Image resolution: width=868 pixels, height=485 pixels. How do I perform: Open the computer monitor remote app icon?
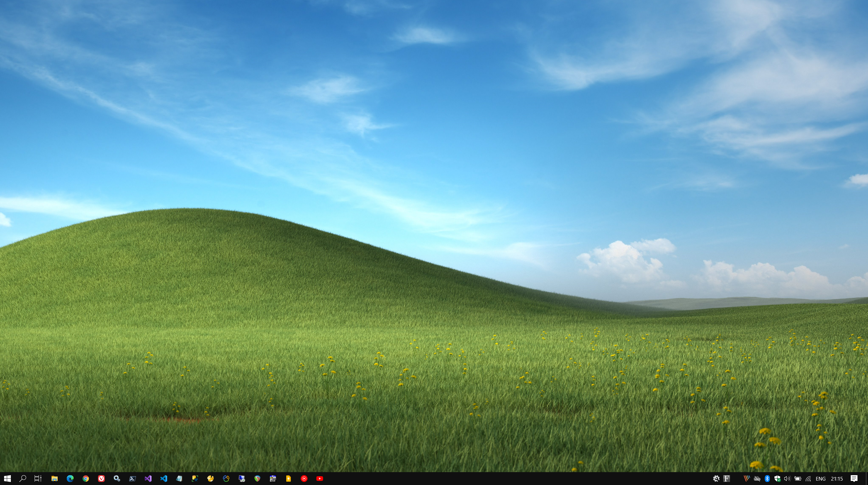point(241,479)
